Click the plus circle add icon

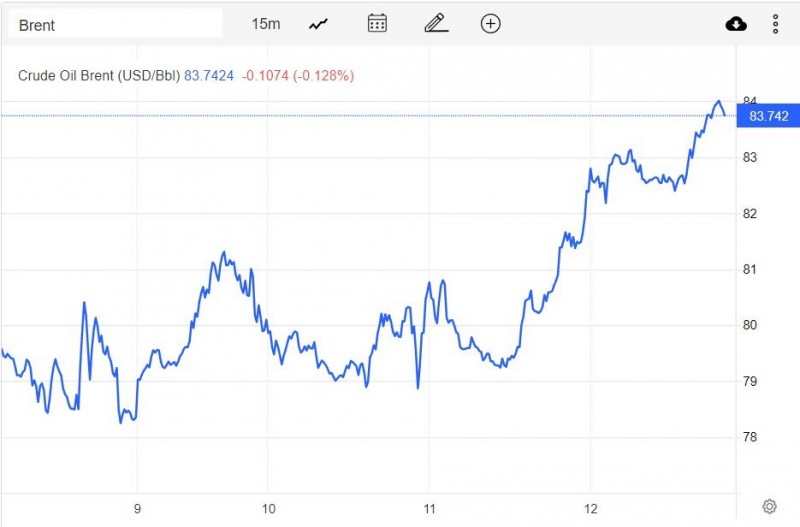pos(490,24)
